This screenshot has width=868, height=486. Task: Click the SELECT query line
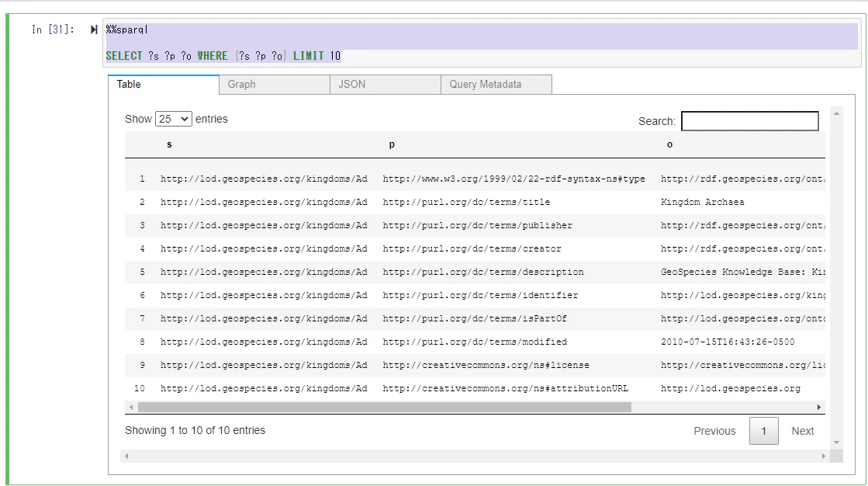(x=223, y=56)
